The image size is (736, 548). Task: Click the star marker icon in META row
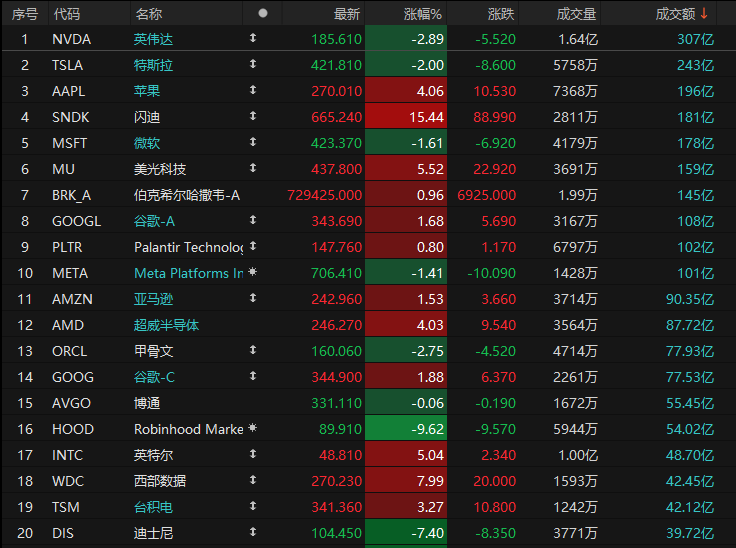coord(253,271)
